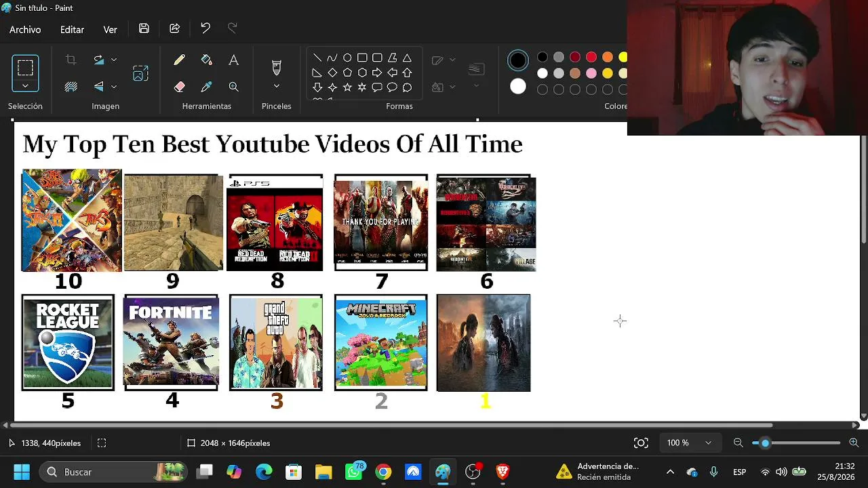Viewport: 868px width, 488px height.
Task: Open the Flip dropdown arrow
Action: tap(113, 86)
